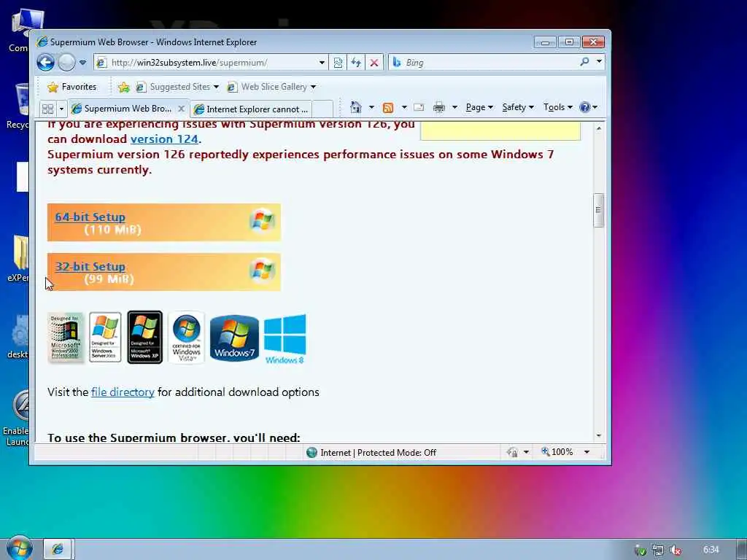Click the Quick Tabs grid icon

click(47, 109)
